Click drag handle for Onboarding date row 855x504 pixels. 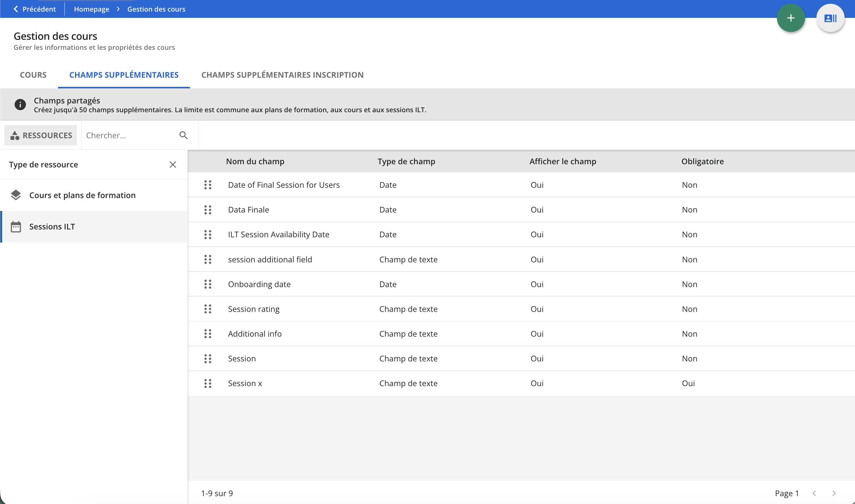click(x=208, y=284)
